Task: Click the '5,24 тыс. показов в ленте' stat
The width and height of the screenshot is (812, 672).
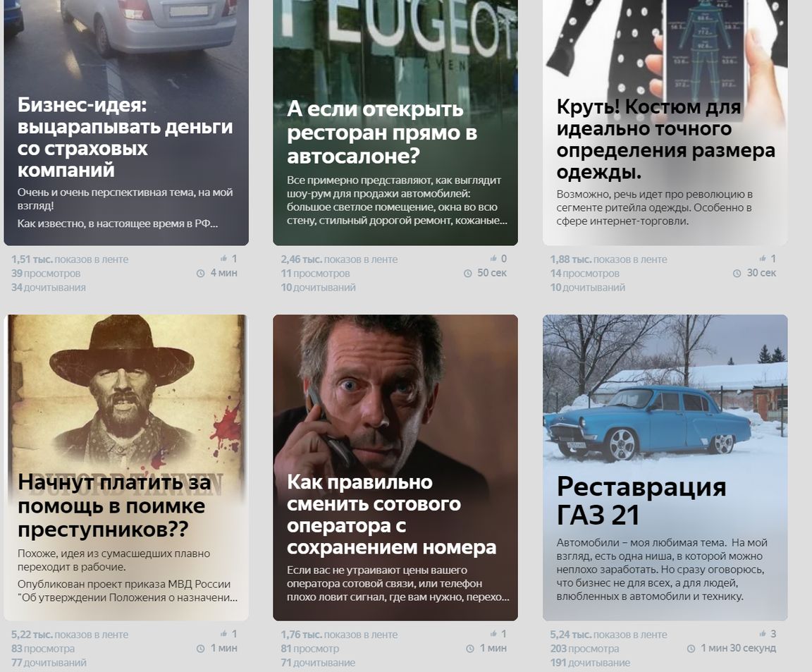Action: click(608, 634)
